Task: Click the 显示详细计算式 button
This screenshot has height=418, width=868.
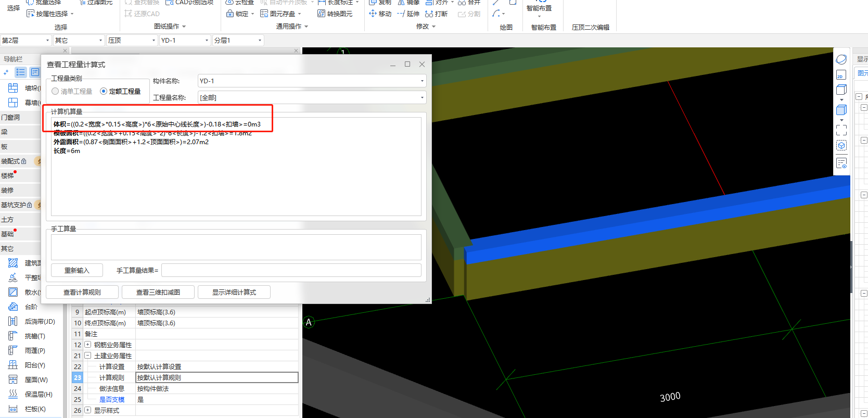Action: point(234,292)
